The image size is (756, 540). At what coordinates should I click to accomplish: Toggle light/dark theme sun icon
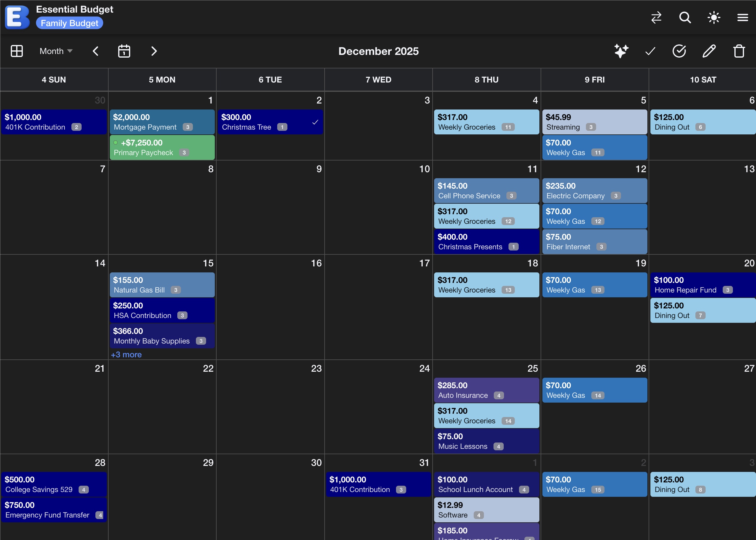click(714, 17)
